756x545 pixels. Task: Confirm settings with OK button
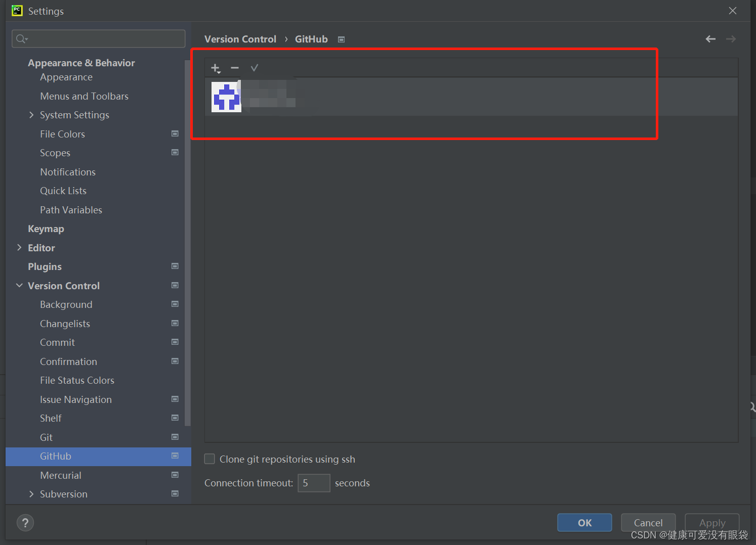click(x=584, y=523)
